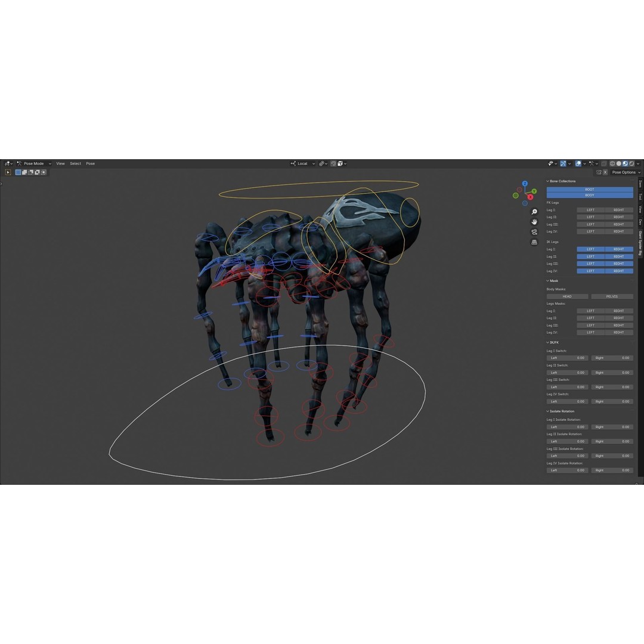Viewport: 644px width, 644px height.
Task: Open the gizmos dropdown arrow
Action: click(569, 163)
